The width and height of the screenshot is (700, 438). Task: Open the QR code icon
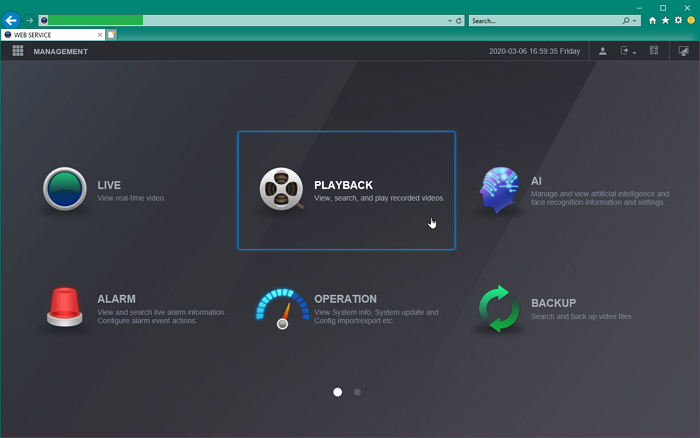(x=654, y=51)
